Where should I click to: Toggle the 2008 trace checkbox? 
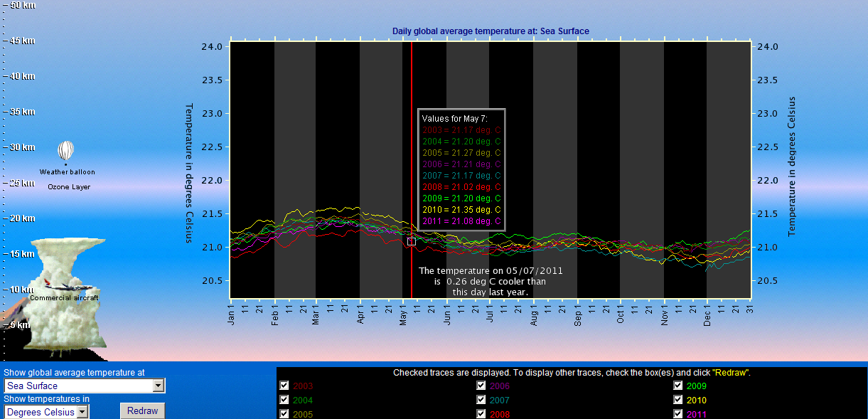[x=481, y=414]
